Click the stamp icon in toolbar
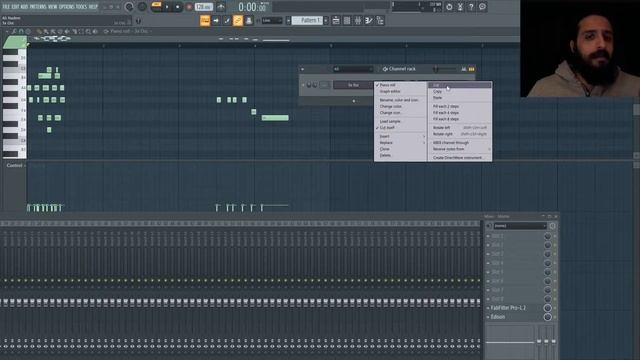 click(249, 20)
